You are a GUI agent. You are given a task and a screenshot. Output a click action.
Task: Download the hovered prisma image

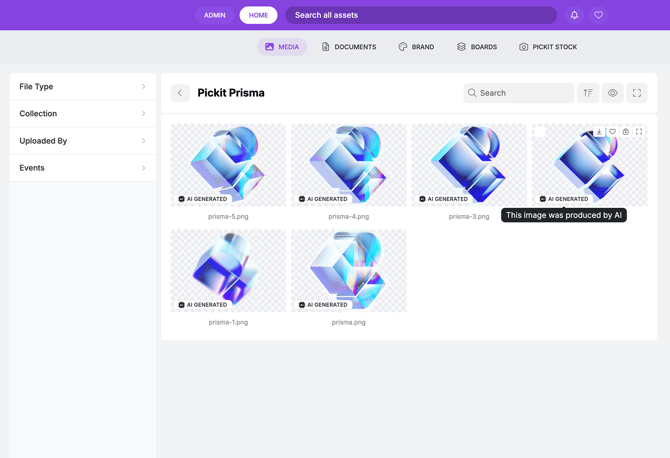599,132
